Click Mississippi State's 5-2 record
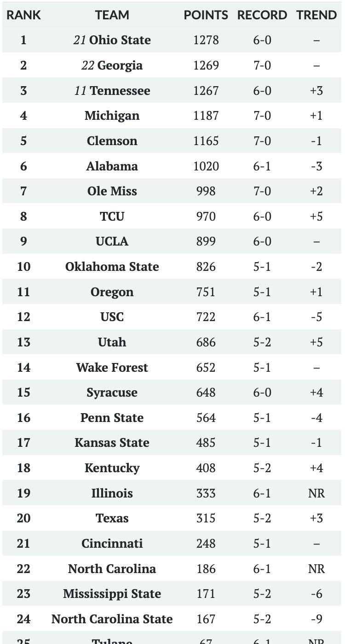Screen dimensions: 345x644 pyautogui.click(x=262, y=594)
